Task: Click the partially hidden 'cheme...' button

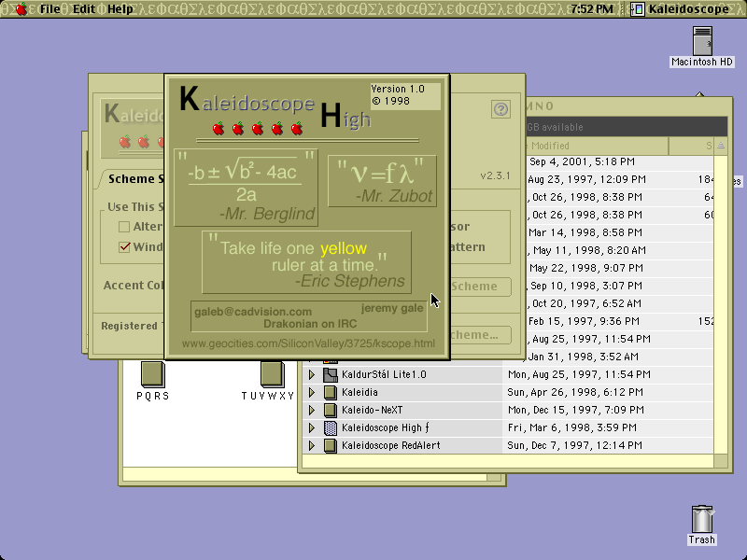Action: [480, 335]
